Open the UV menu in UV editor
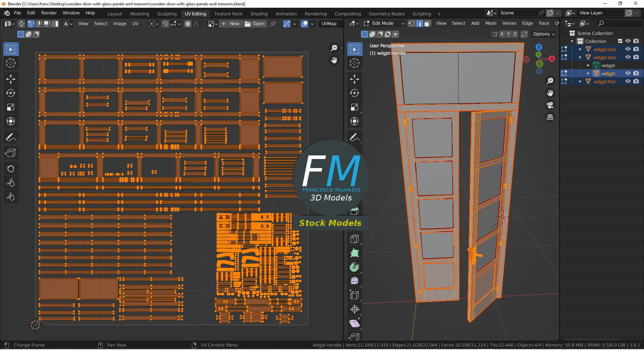 point(136,23)
